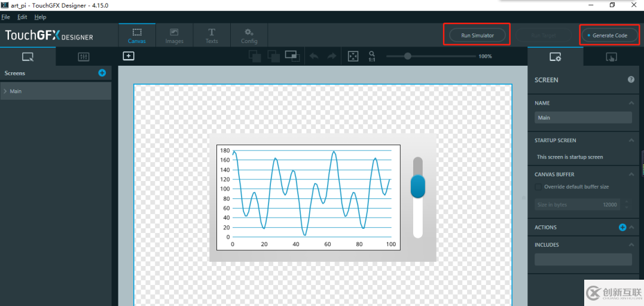Click the TouchGFX Designer logo

point(49,36)
